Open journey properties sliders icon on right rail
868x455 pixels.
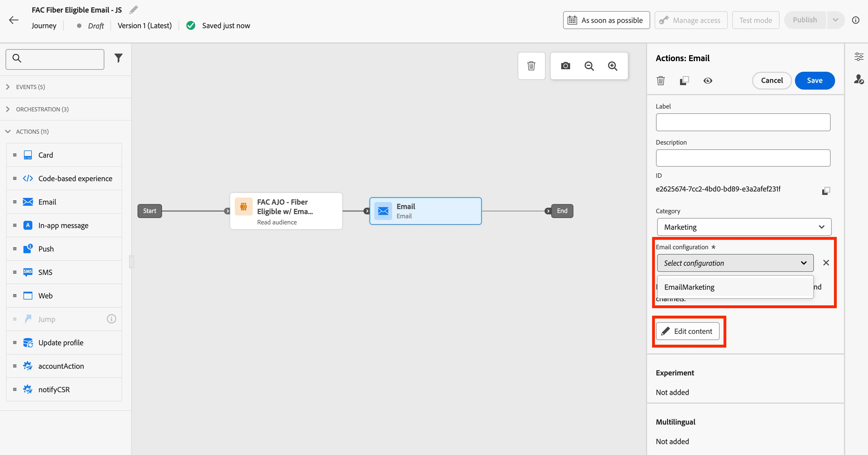pyautogui.click(x=859, y=57)
